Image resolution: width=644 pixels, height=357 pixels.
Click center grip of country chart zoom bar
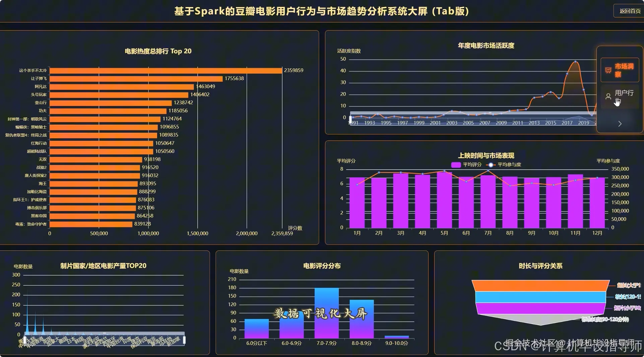[105, 333]
